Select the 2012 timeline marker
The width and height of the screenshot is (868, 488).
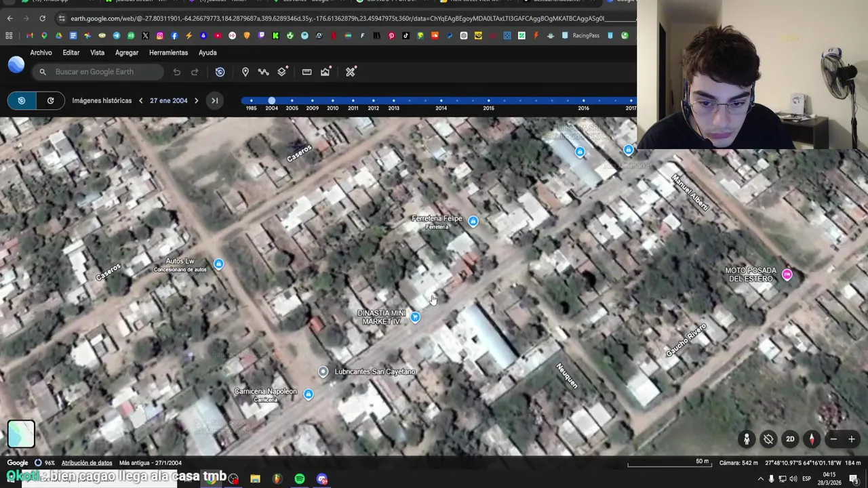pos(373,101)
